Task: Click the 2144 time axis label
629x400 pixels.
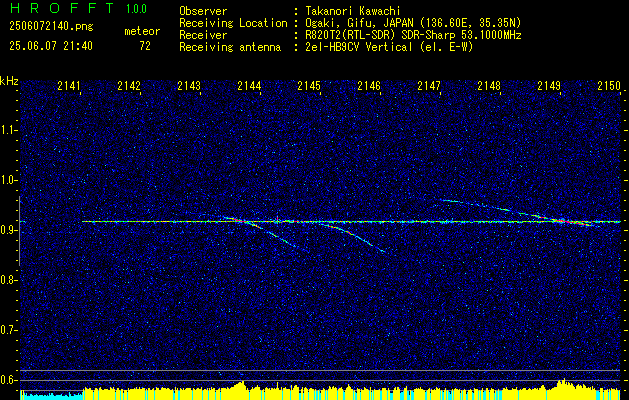Action: click(250, 86)
